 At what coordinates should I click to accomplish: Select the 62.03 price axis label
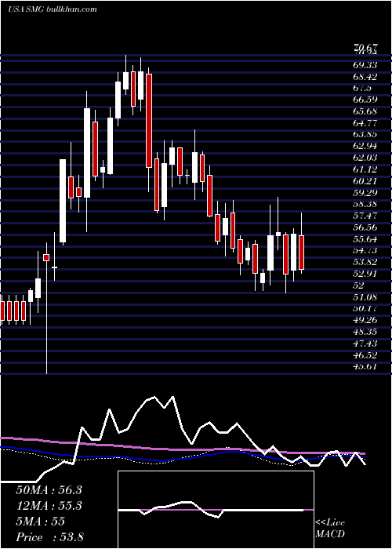365,158
